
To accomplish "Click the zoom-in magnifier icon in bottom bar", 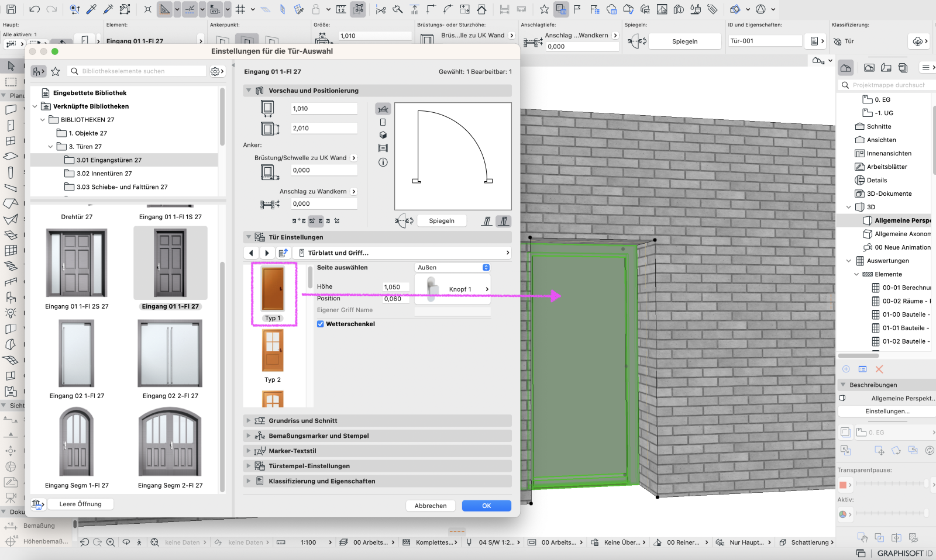I will (x=111, y=542).
